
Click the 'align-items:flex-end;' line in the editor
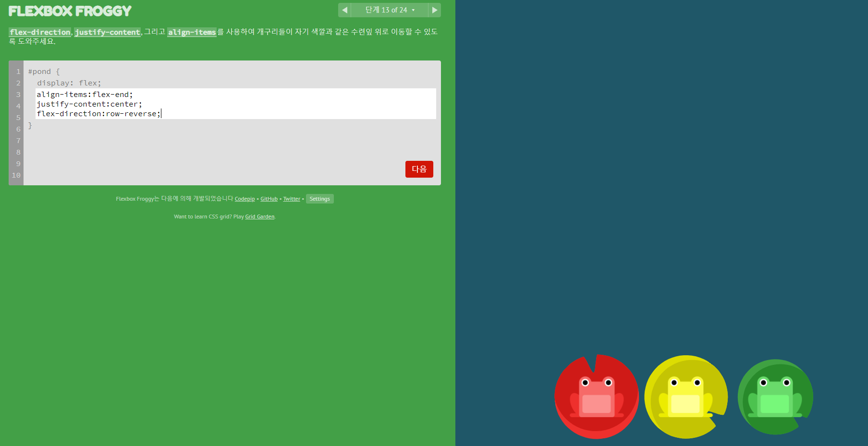pos(85,95)
